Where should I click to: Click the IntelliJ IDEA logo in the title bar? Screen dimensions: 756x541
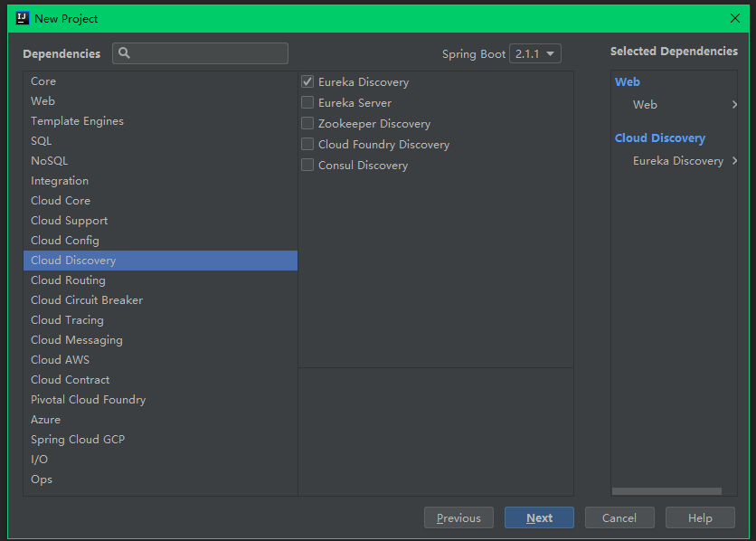click(23, 18)
